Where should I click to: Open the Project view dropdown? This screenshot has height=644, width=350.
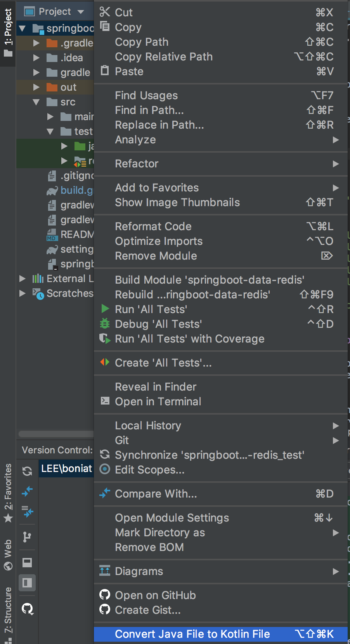81,12
